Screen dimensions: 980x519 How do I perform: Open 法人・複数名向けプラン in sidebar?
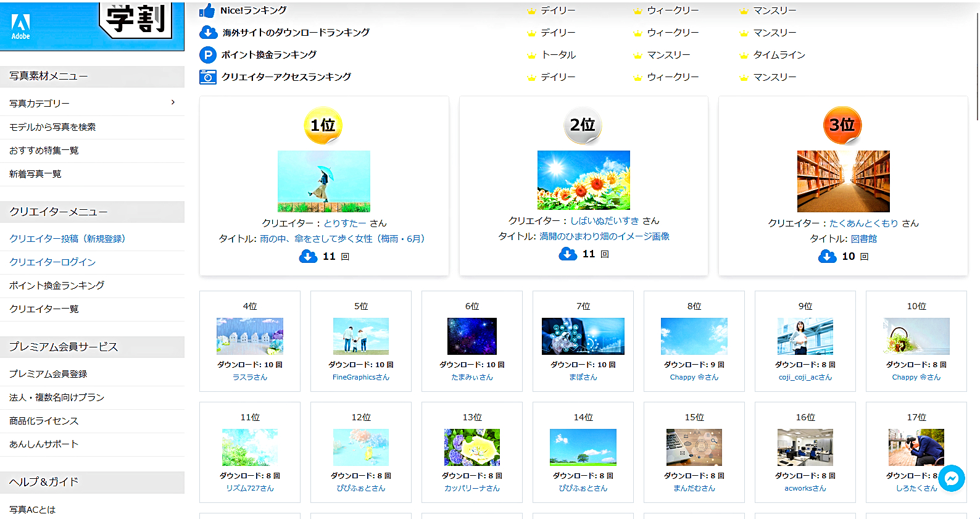57,397
